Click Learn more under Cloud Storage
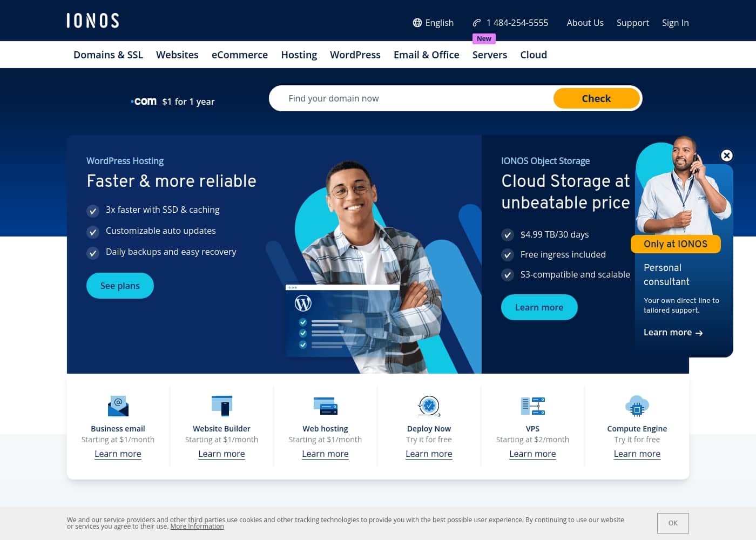Viewport: 756px width, 540px height. [539, 307]
